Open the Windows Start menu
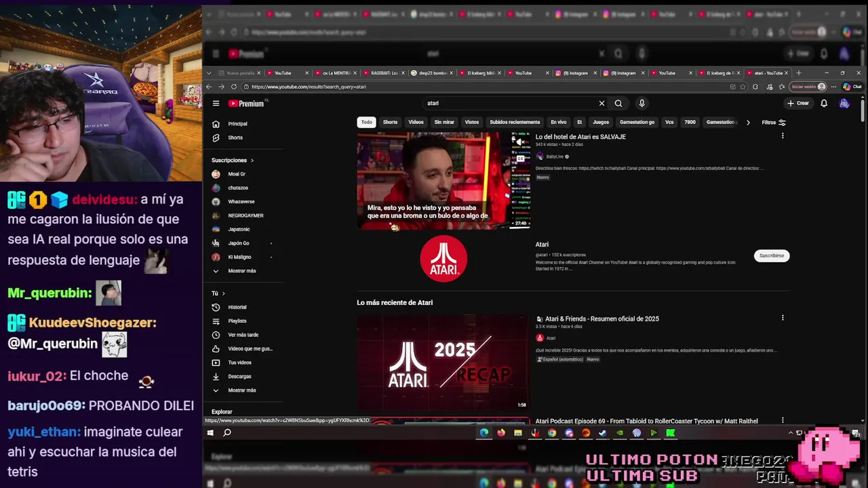Viewport: 868px width, 488px height. pyautogui.click(x=210, y=432)
